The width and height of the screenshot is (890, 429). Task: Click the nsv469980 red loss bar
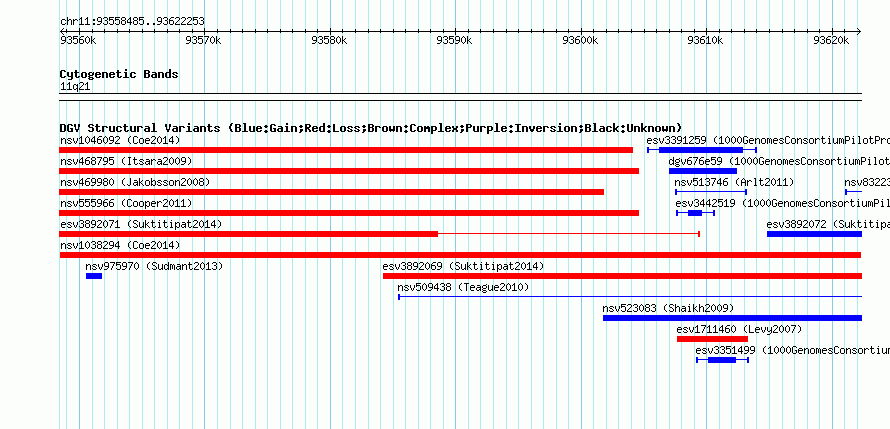click(x=331, y=192)
